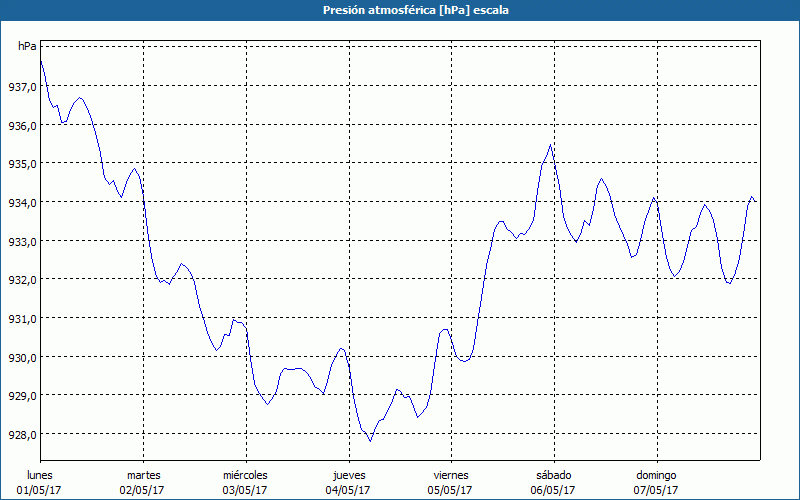Click the date 04/05/17 on the axis
This screenshot has width=800, height=500.
[x=348, y=490]
